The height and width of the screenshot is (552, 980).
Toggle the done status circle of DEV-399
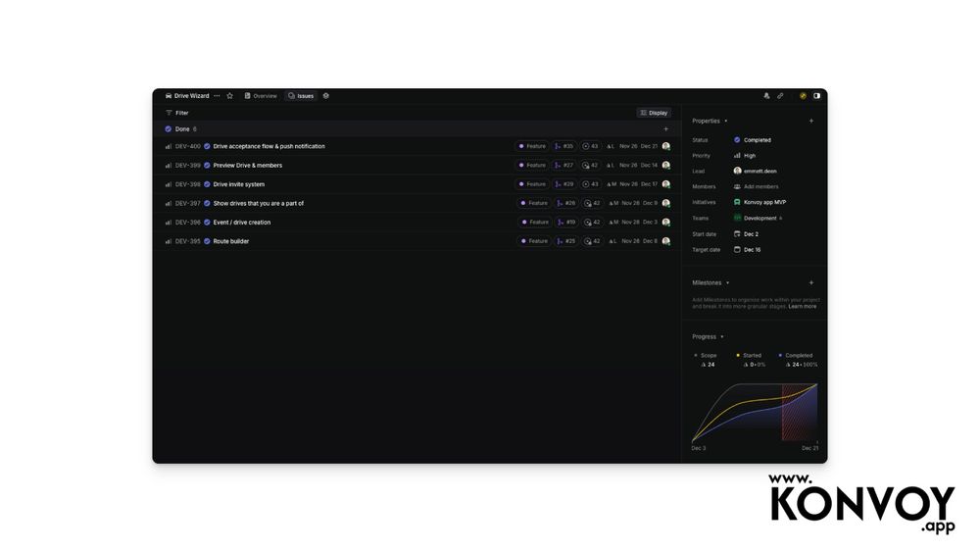[207, 165]
